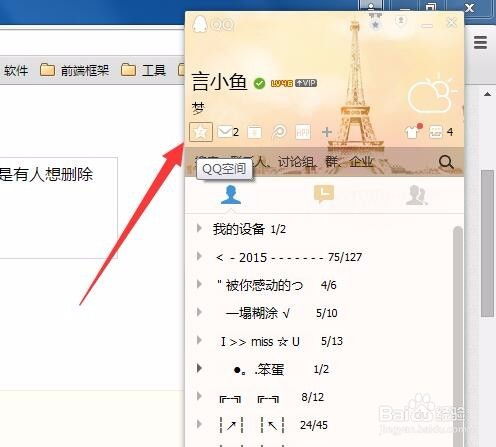Open the browser hamburger menu icon
The height and width of the screenshot is (447, 496).
(480, 43)
